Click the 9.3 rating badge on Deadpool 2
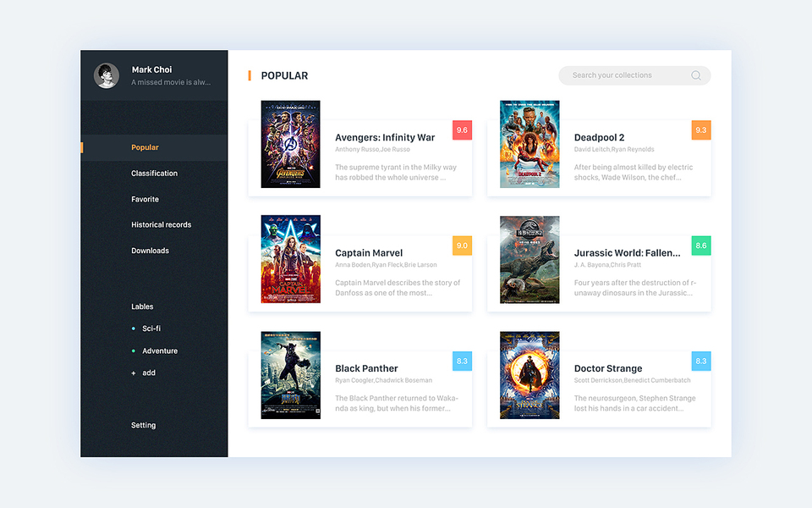The height and width of the screenshot is (508, 812). tap(700, 130)
